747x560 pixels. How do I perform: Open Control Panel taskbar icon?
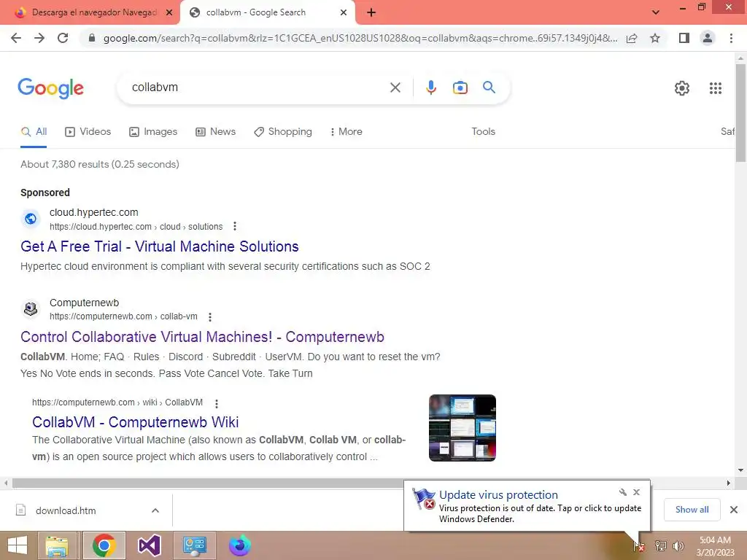[x=194, y=545]
